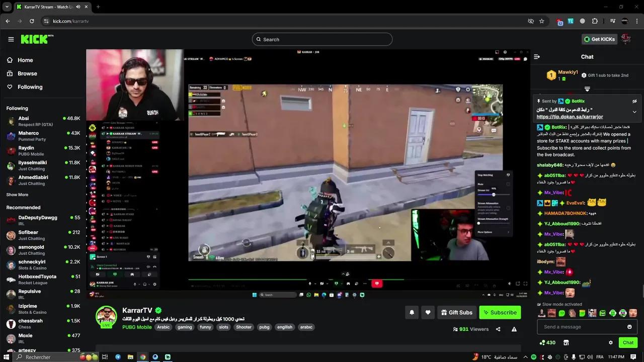Click the Shooter stream tag
This screenshot has width=644, height=362.
(244, 327)
